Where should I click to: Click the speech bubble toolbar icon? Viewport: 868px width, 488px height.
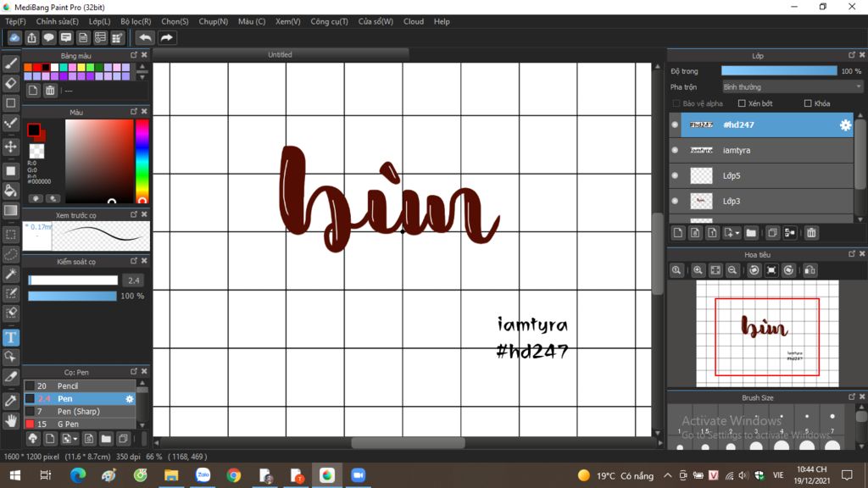pos(48,37)
